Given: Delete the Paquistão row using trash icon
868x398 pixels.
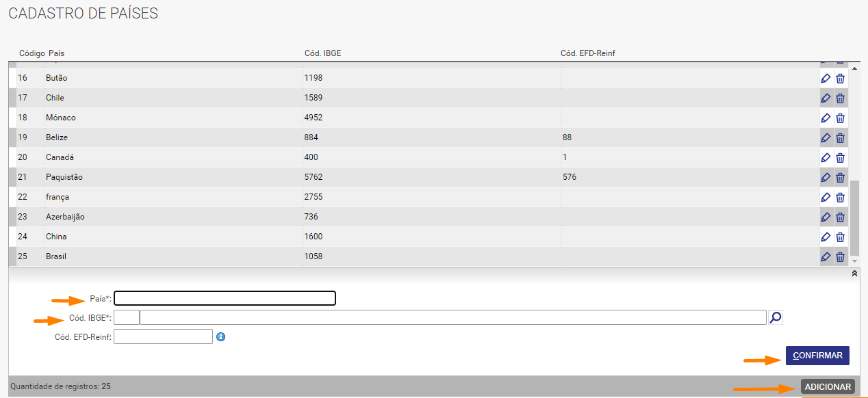Looking at the screenshot, I should pos(841,178).
